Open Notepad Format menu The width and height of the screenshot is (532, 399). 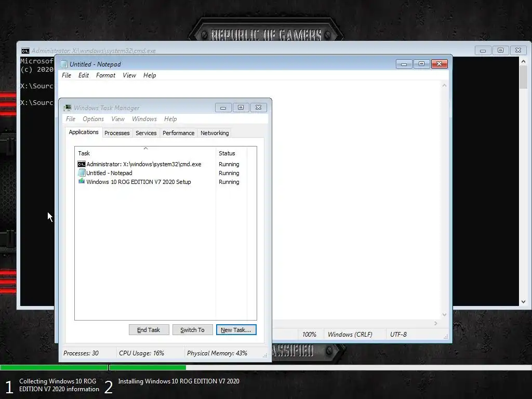105,75
